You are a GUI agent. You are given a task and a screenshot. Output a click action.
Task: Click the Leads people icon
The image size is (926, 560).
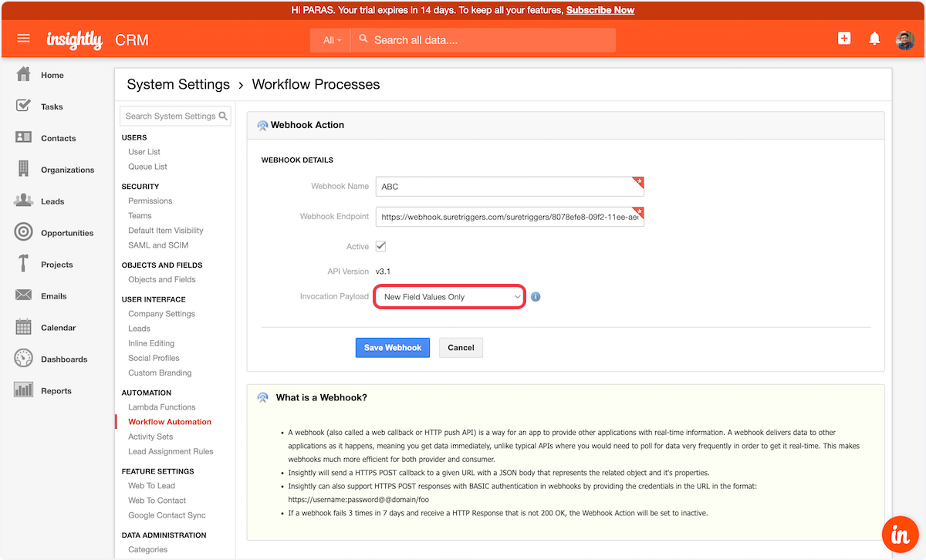pos(24,201)
